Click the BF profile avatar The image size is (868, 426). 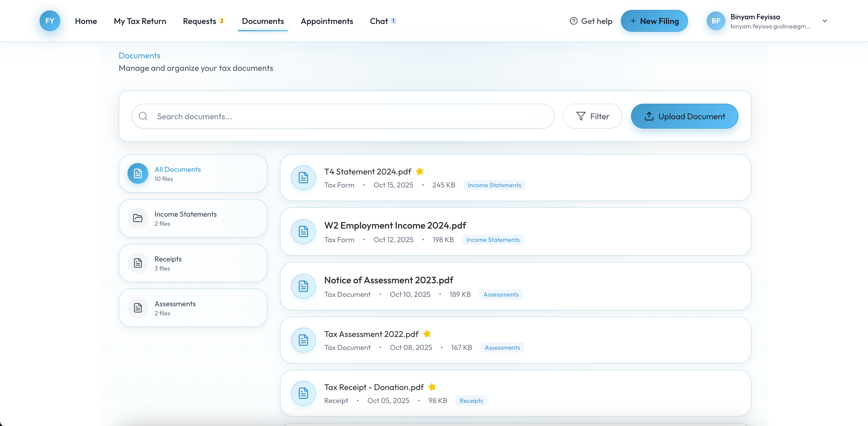coord(716,21)
